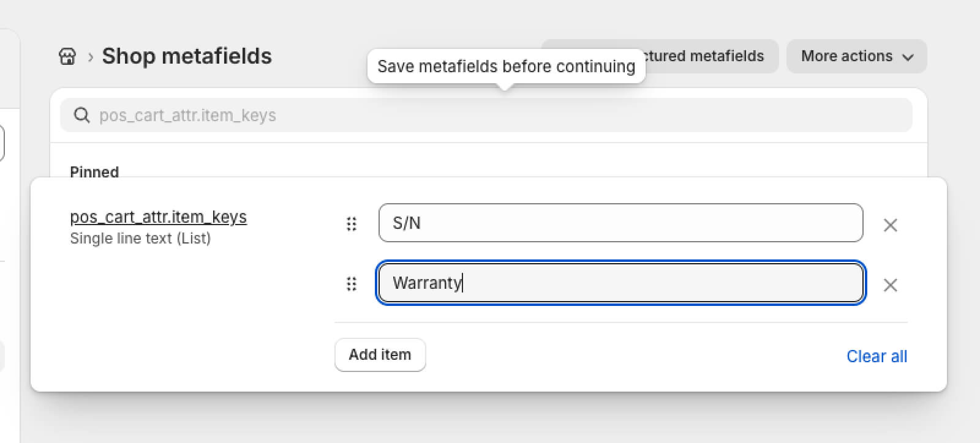980x443 pixels.
Task: Remove the Warranty list item
Action: click(891, 285)
